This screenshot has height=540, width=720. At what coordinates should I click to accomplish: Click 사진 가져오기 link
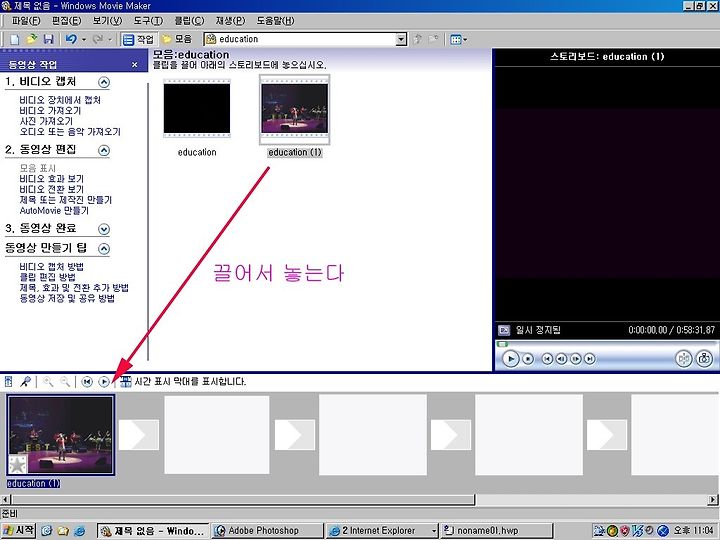[x=46, y=121]
